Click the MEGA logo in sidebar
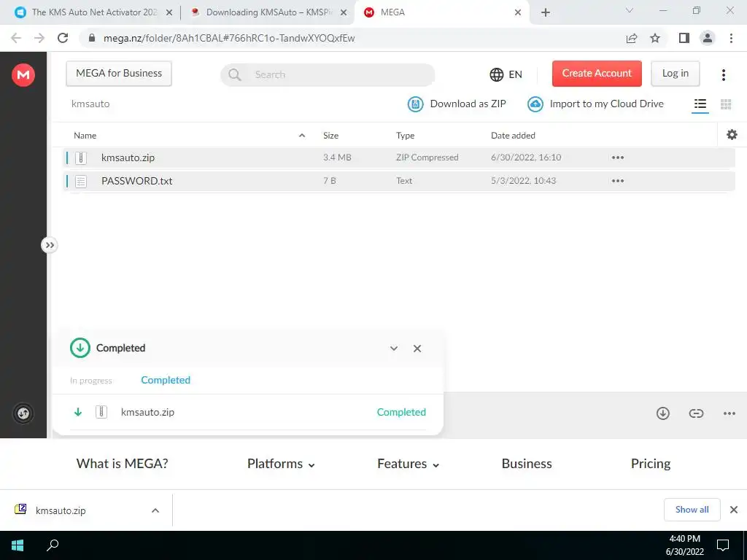Screen dimensions: 747x560 [23, 75]
